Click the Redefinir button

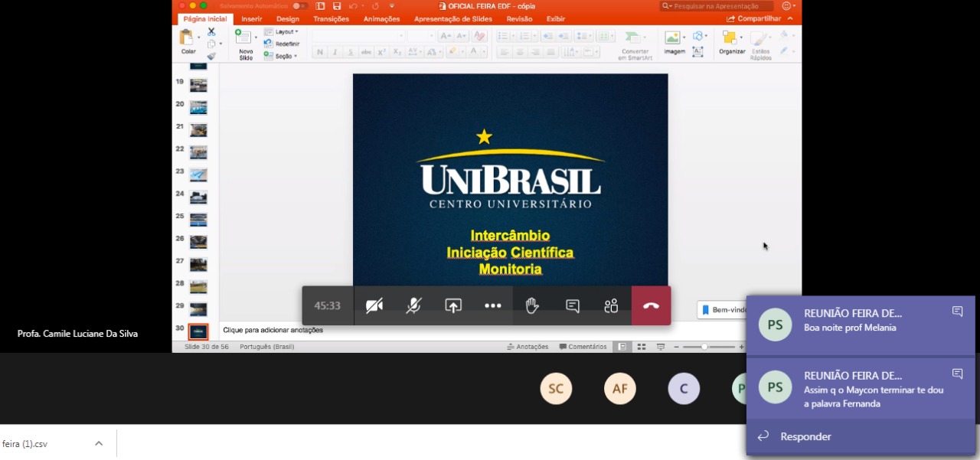point(282,44)
